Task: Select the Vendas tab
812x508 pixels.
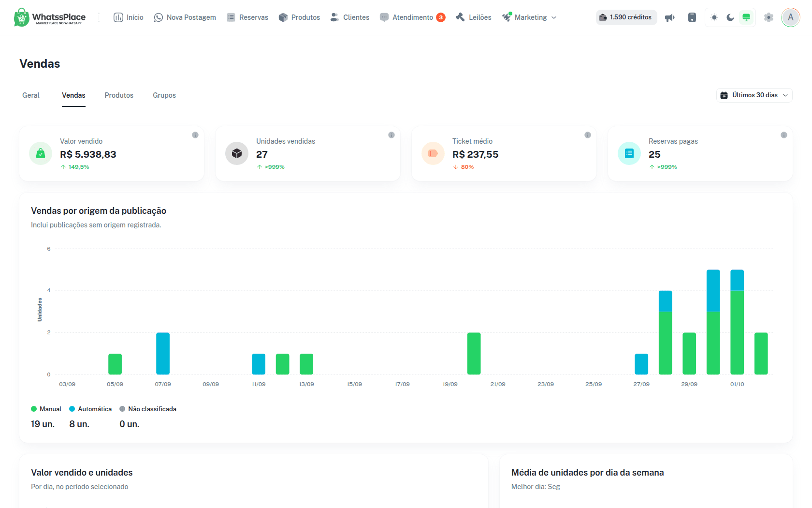Action: pos(73,95)
